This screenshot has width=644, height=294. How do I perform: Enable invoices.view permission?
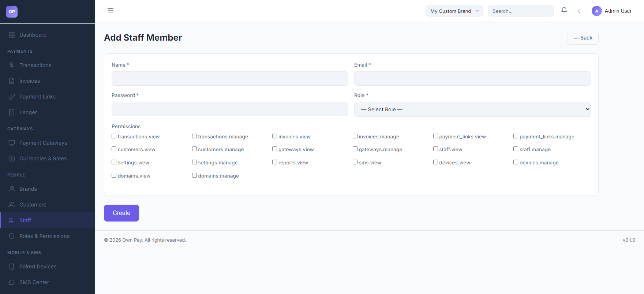[275, 136]
